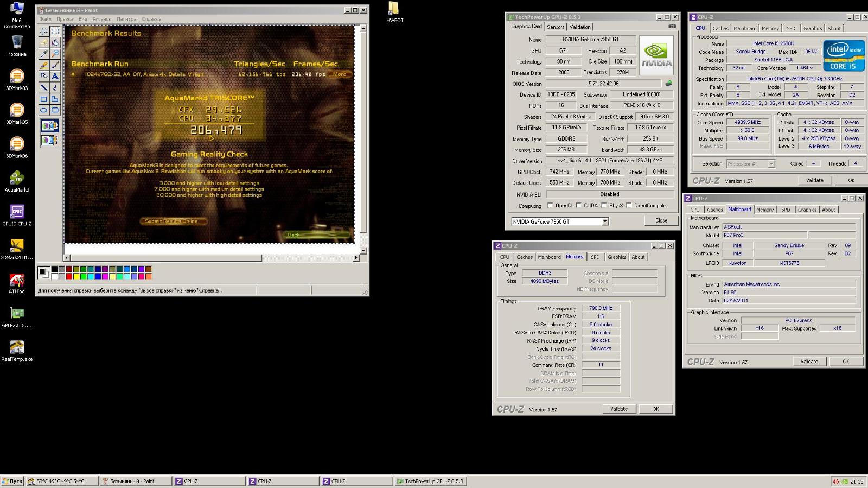Choose the Ellipse shape tool

click(x=44, y=111)
